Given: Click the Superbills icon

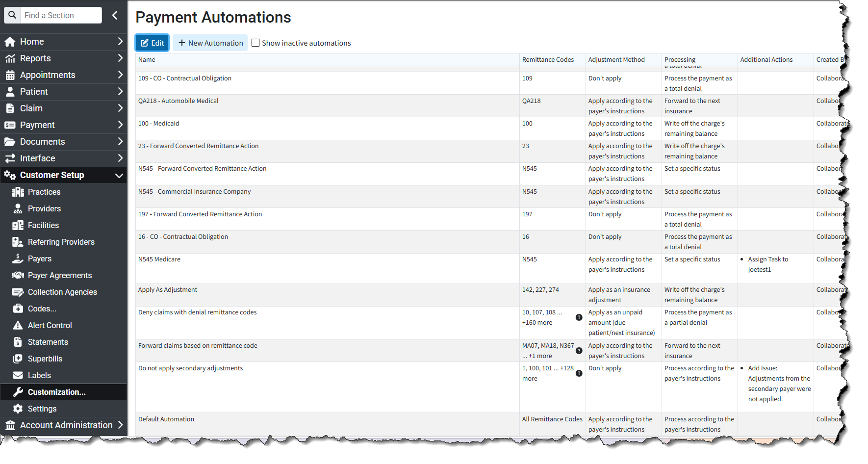Looking at the screenshot, I should (x=18, y=359).
